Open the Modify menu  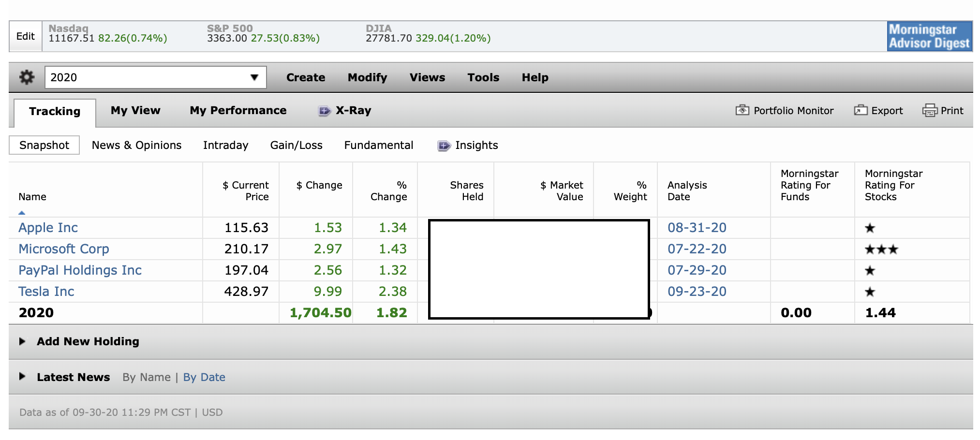click(368, 77)
